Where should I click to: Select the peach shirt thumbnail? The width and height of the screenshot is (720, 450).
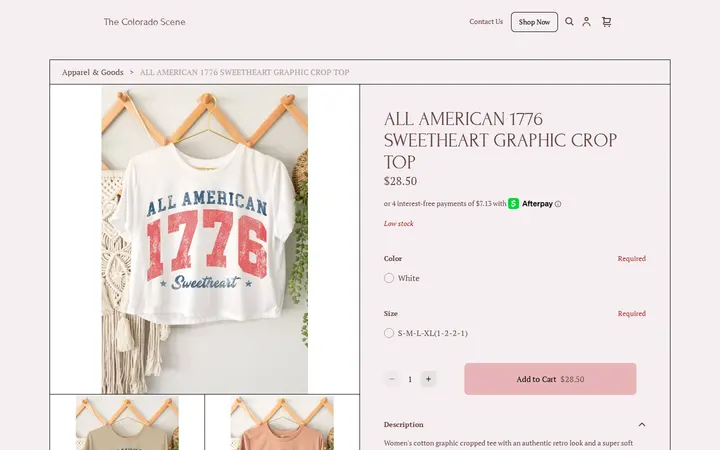(282, 423)
